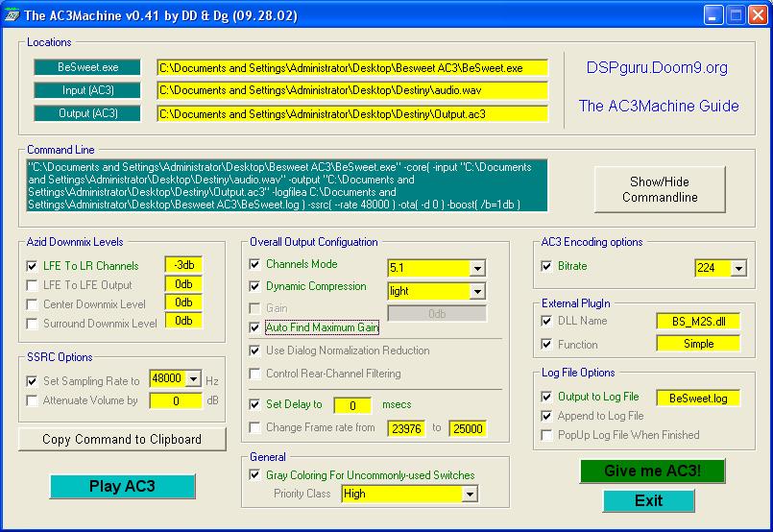Toggle the DLL Name checkbox
The height and width of the screenshot is (532, 773).
click(x=546, y=321)
